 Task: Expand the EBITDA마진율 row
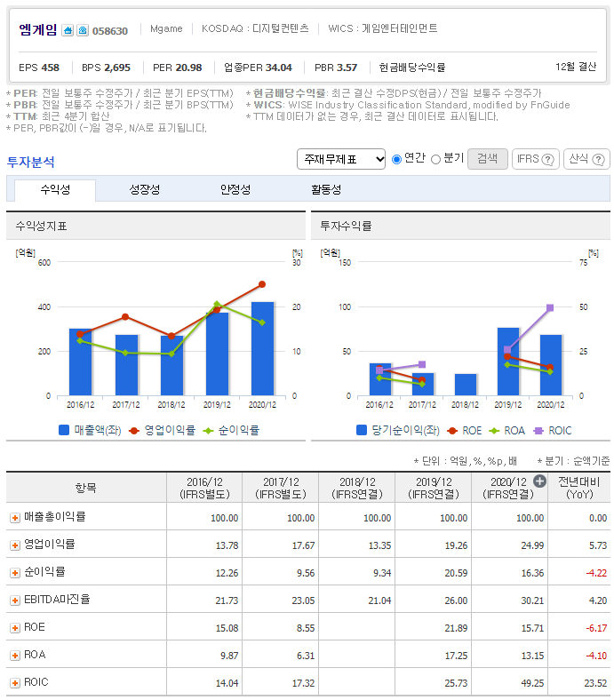[15, 601]
